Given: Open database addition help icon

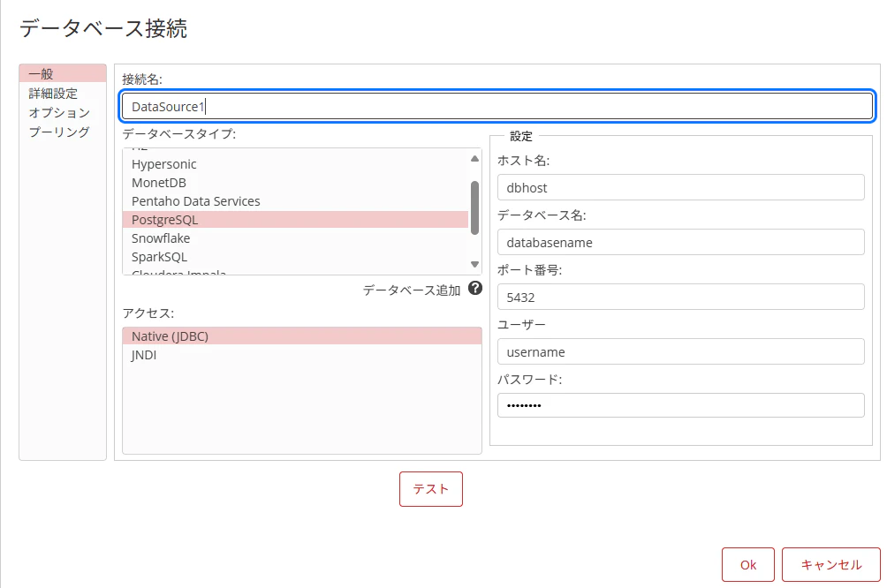Looking at the screenshot, I should point(475,289).
